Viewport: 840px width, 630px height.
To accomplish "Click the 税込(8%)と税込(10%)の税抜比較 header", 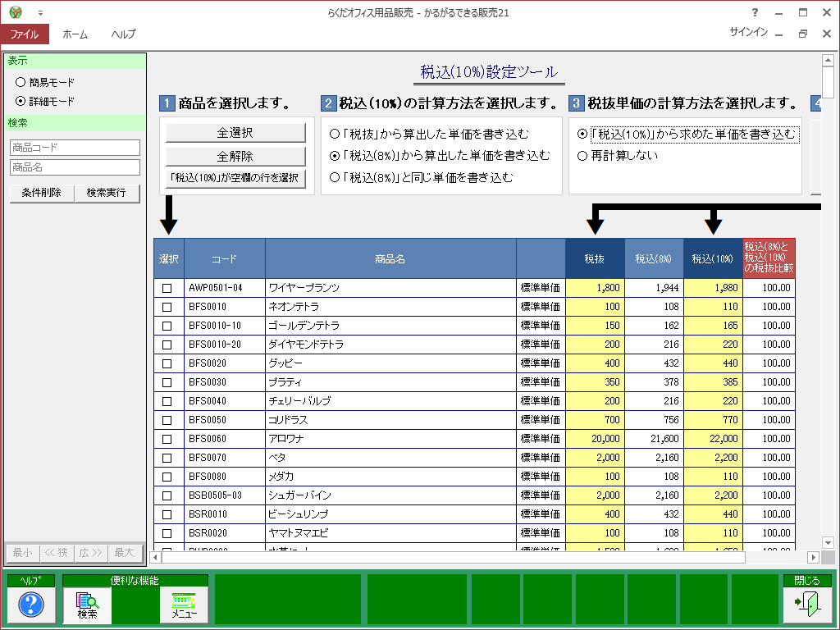I will [769, 258].
